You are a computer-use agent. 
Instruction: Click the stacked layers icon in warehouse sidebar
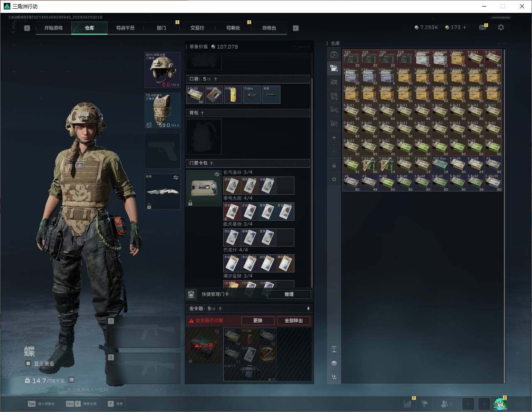[334, 363]
